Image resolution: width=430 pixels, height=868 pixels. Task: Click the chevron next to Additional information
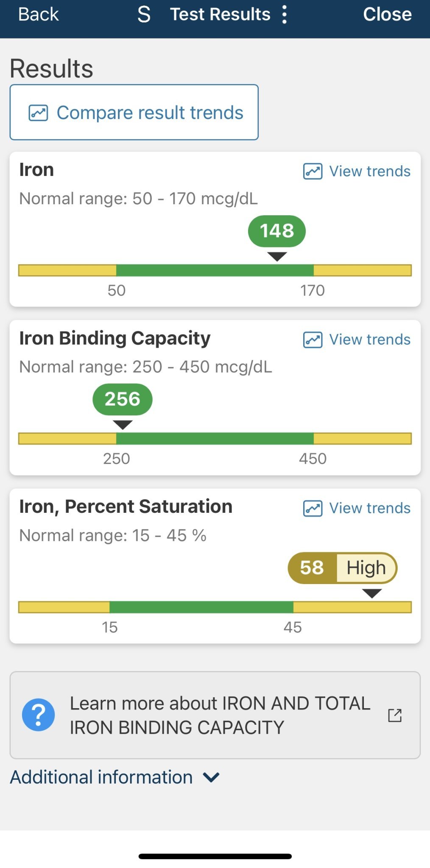coord(211,777)
